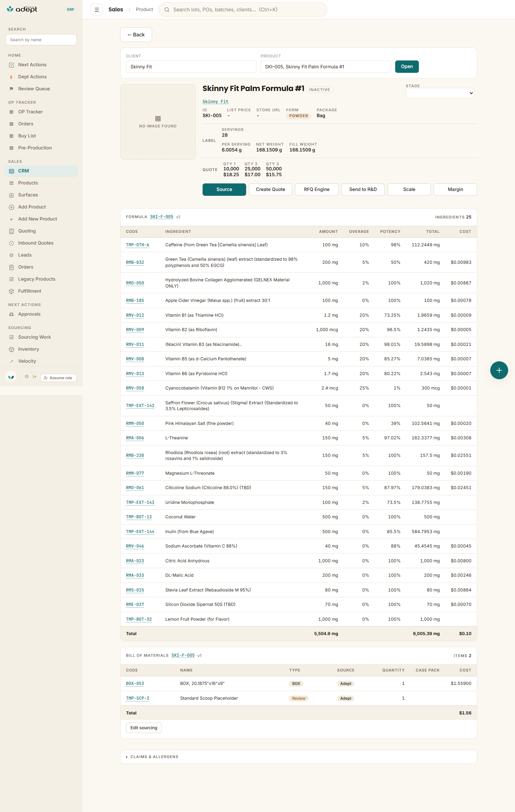Click the Scale button
Image resolution: width=515 pixels, height=812 pixels.
tap(409, 190)
